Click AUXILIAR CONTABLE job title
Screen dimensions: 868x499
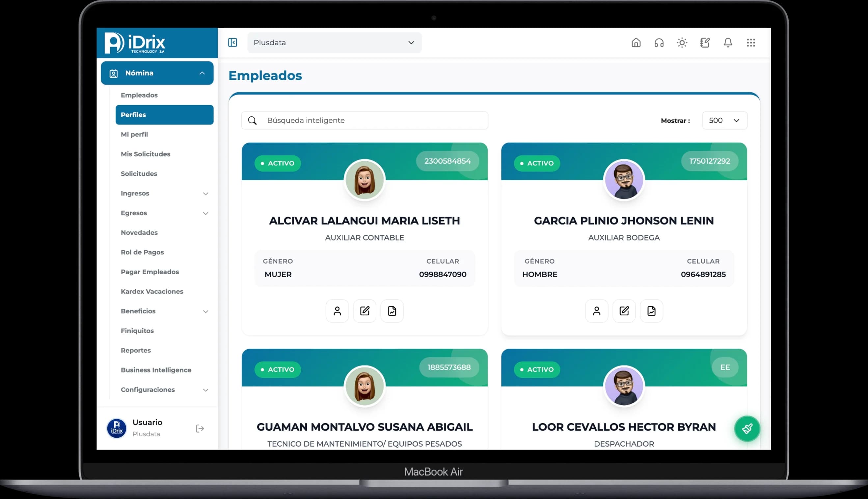(365, 238)
